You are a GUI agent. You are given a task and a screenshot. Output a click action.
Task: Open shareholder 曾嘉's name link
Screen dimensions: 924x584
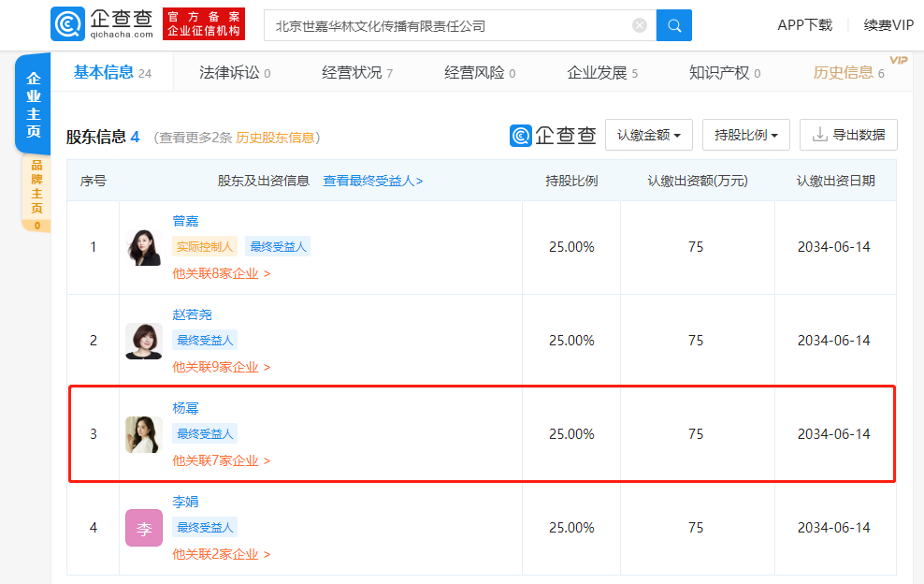[x=185, y=221]
